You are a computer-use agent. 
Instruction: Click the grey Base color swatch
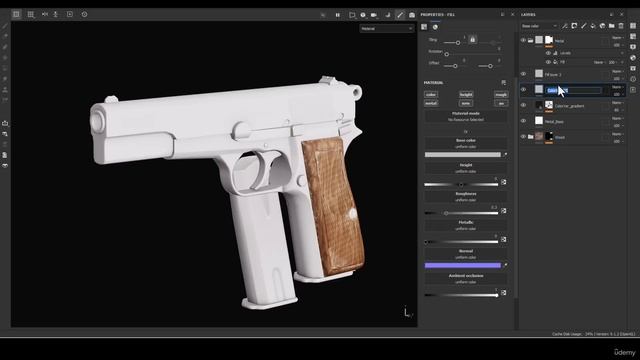(462, 155)
